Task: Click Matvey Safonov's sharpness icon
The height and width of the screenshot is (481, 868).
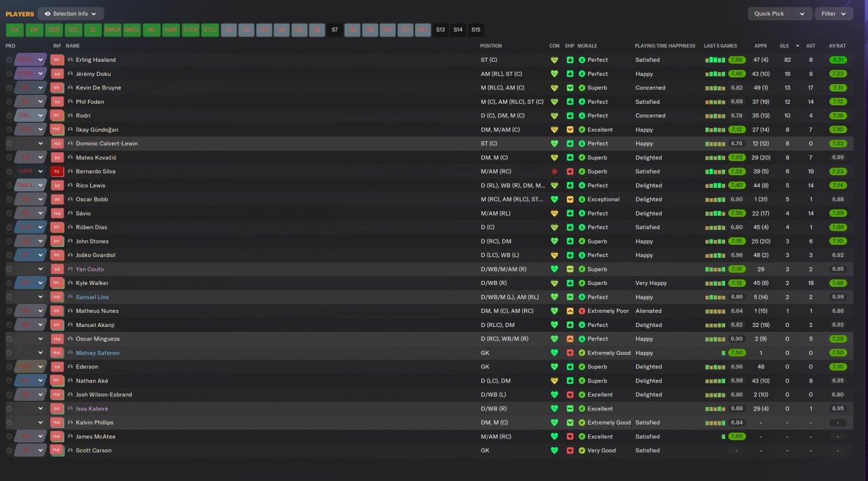Action: [x=570, y=353]
